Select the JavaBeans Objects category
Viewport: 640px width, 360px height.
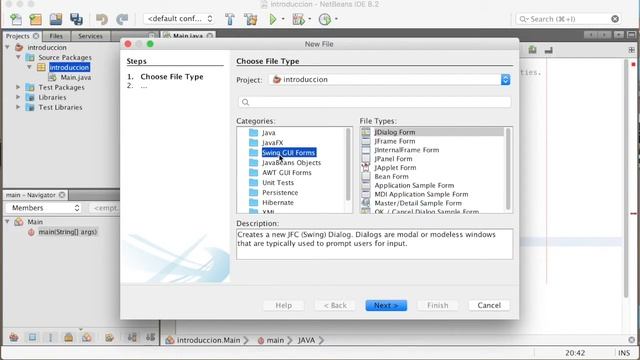[291, 162]
